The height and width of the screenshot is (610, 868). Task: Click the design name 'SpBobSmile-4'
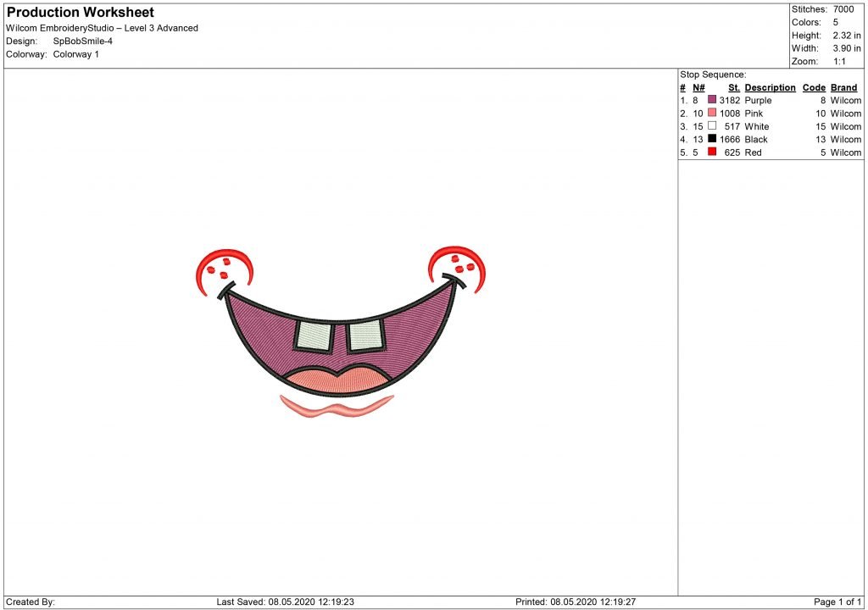tap(82, 42)
